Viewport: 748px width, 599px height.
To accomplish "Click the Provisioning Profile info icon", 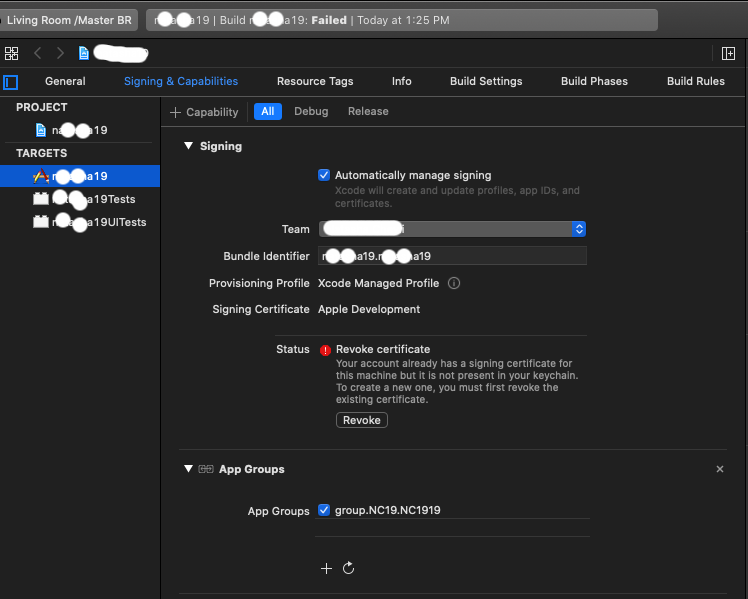I will pyautogui.click(x=453, y=283).
